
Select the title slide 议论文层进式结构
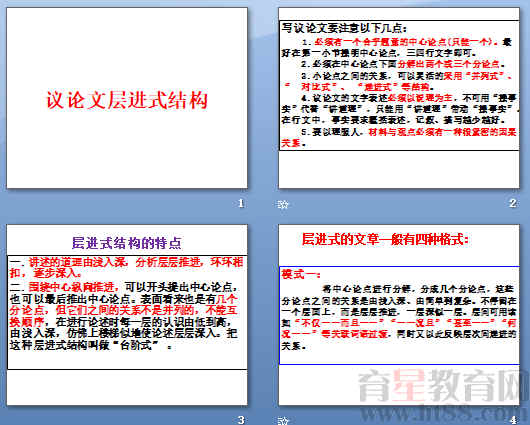[x=127, y=98]
